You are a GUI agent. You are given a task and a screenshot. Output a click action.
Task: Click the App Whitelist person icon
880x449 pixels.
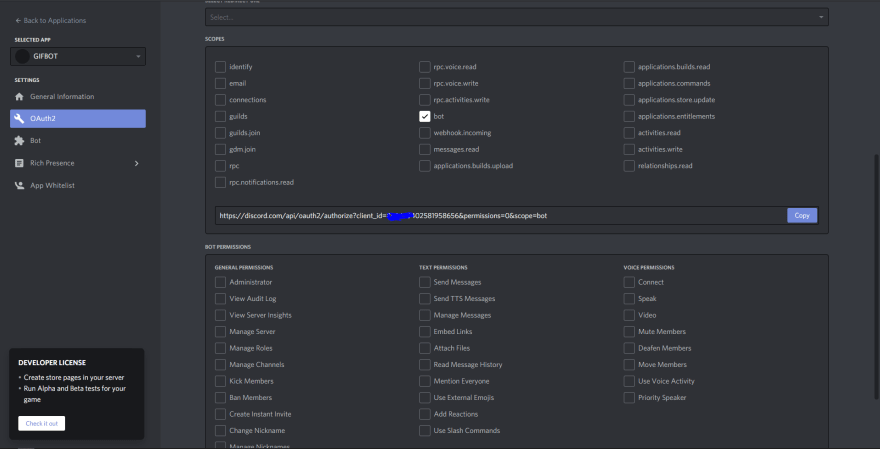coord(20,185)
